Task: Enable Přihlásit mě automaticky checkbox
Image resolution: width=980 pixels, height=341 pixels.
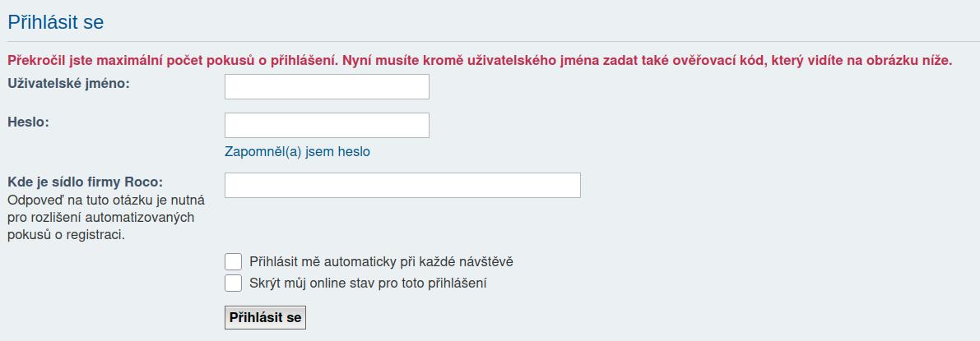Action: click(x=233, y=262)
